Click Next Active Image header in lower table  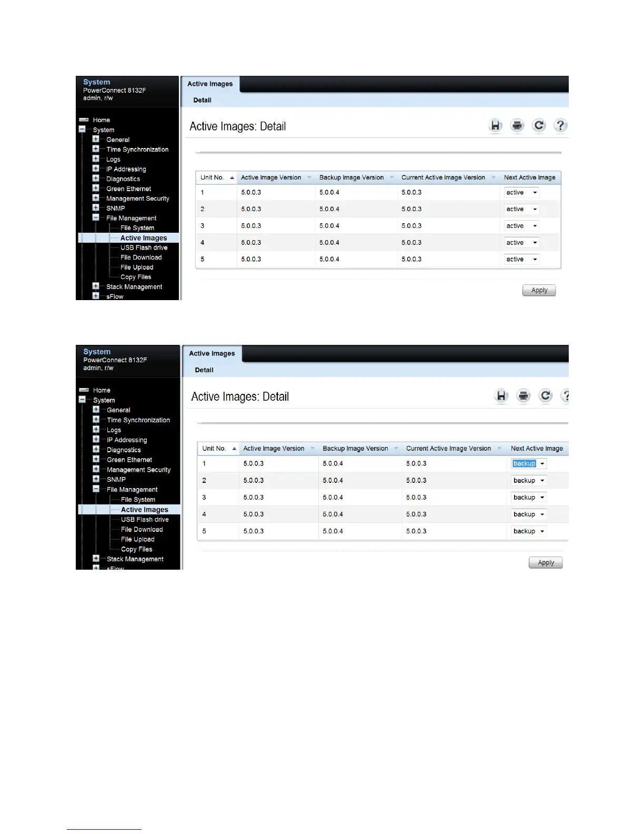537,449
